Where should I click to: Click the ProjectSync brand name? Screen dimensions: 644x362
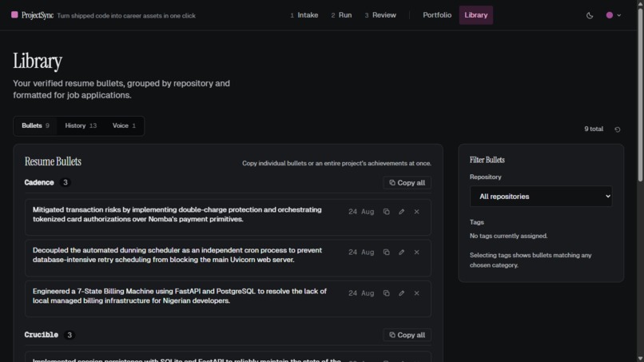point(38,15)
